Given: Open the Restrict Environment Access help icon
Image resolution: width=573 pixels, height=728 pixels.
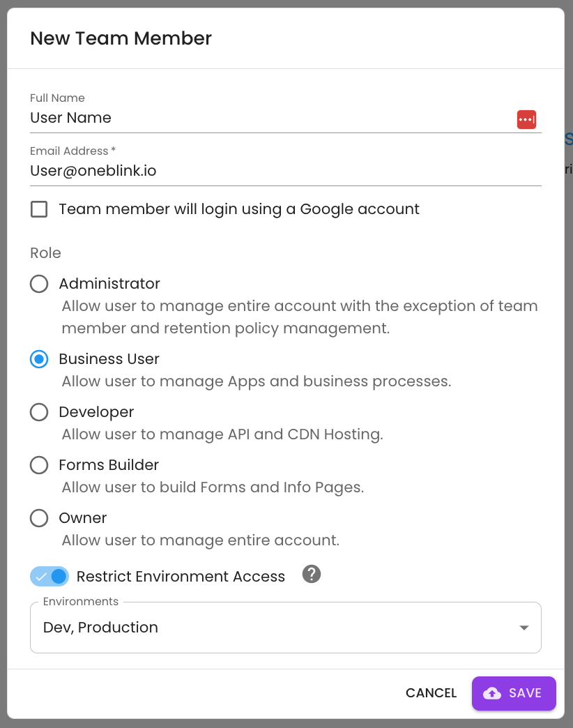Looking at the screenshot, I should coord(312,575).
